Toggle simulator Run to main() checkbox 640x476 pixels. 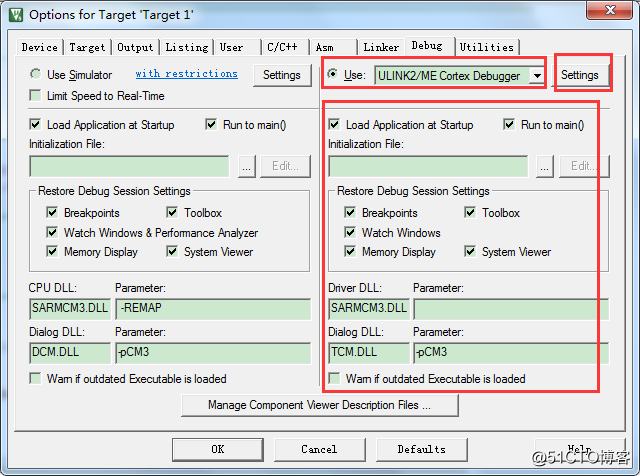click(211, 124)
